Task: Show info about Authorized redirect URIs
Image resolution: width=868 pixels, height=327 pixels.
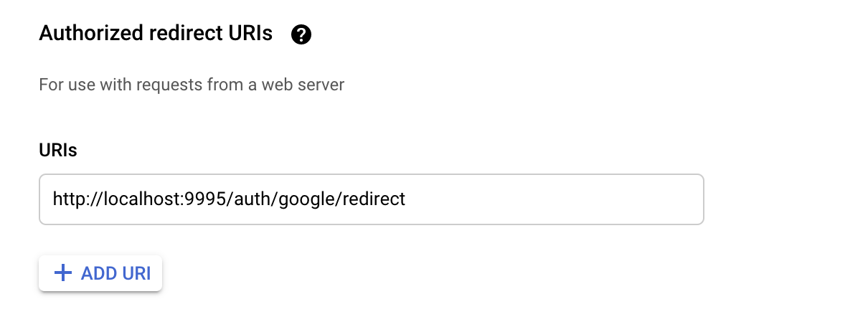Action: pos(301,34)
